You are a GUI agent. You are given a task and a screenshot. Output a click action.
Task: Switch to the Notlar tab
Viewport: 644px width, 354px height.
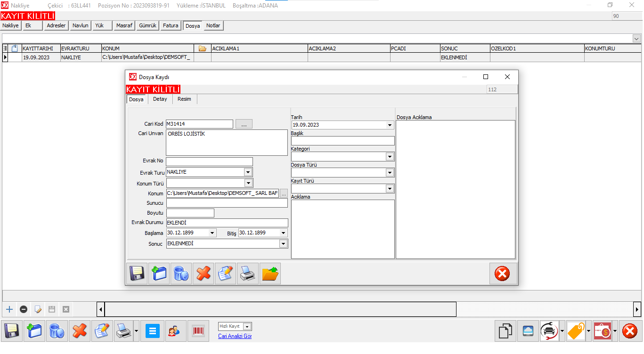click(213, 26)
